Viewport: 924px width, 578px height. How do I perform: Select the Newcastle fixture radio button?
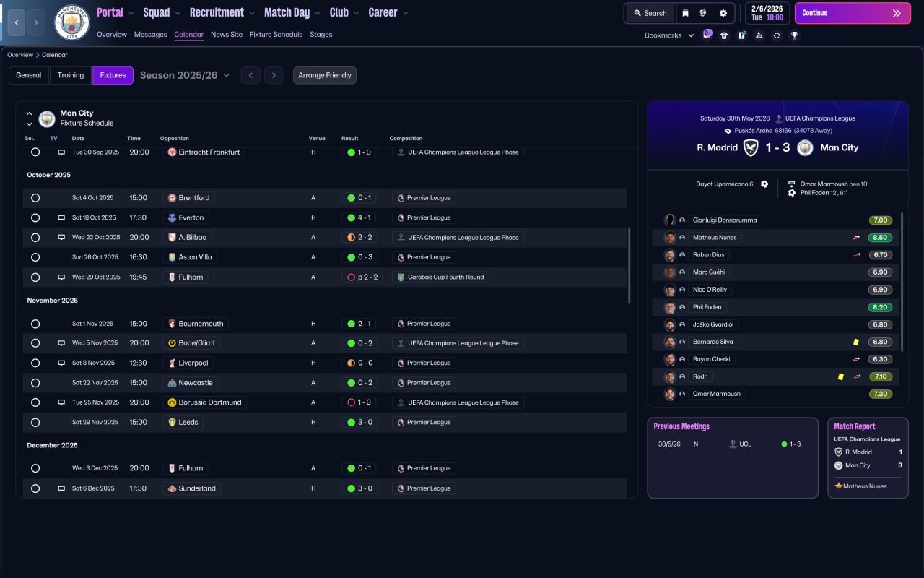(x=35, y=383)
